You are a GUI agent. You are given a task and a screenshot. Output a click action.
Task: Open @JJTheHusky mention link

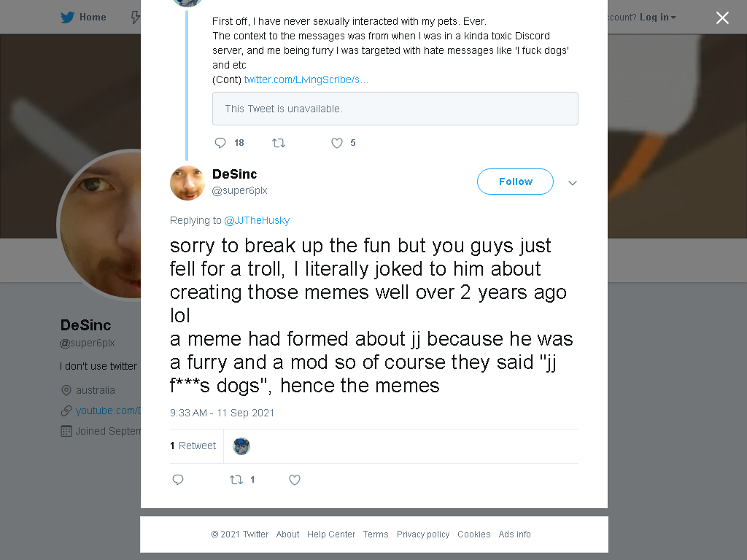click(x=257, y=220)
